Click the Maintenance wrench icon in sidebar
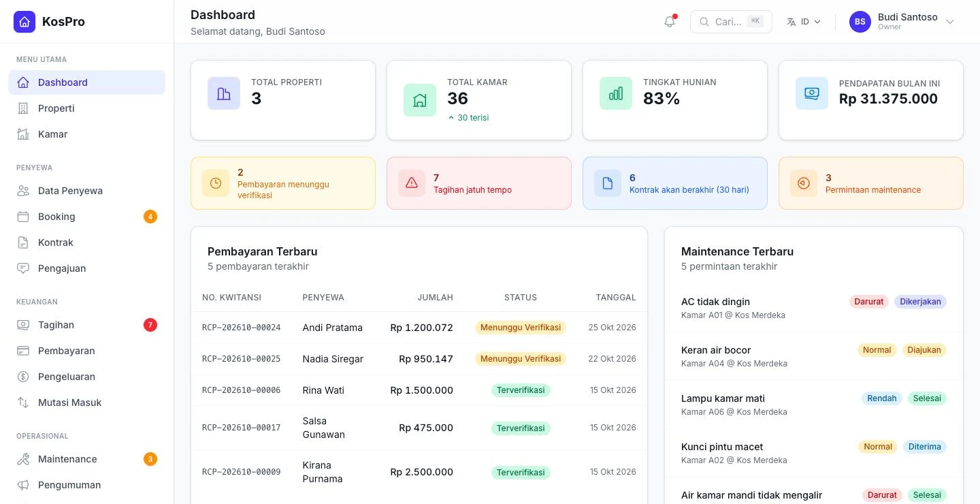The width and height of the screenshot is (980, 504). coord(23,459)
